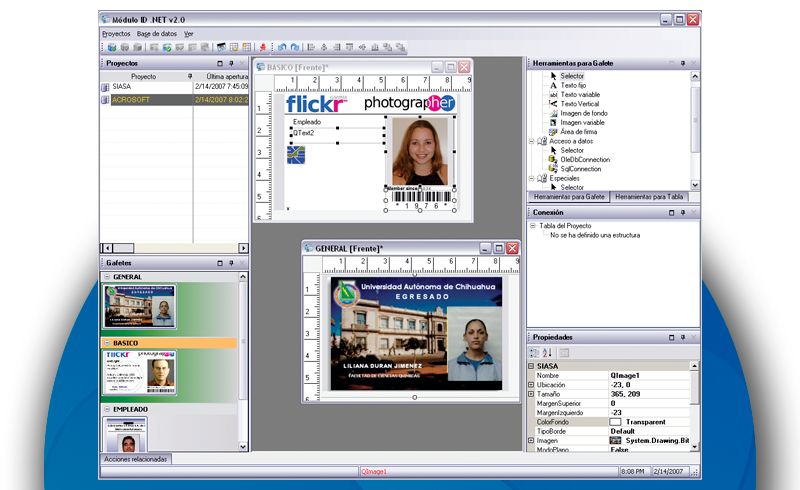Screen dimensions: 800x490
Task: Select the Imagen variable tool
Action: pos(582,122)
